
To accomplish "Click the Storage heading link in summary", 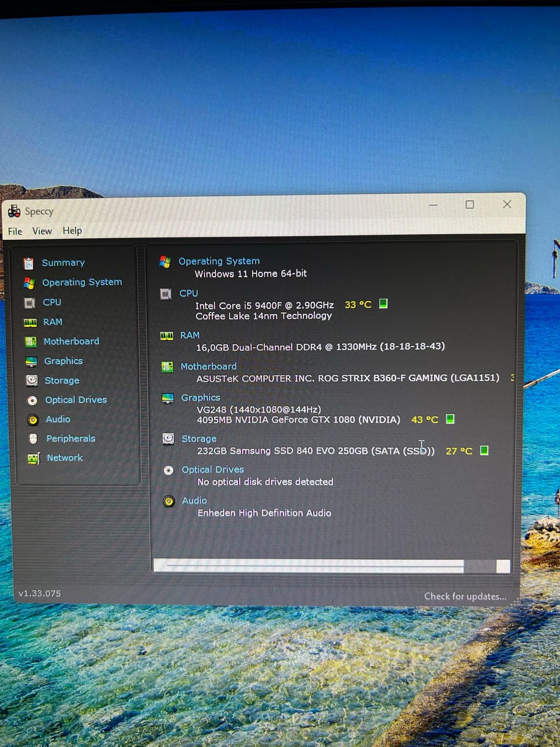I will (x=198, y=439).
